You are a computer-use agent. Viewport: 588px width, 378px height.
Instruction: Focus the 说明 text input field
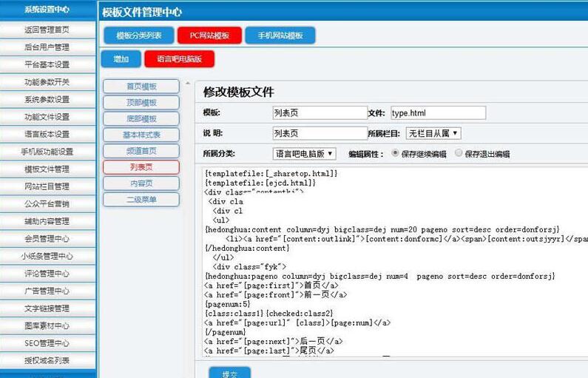(320, 133)
